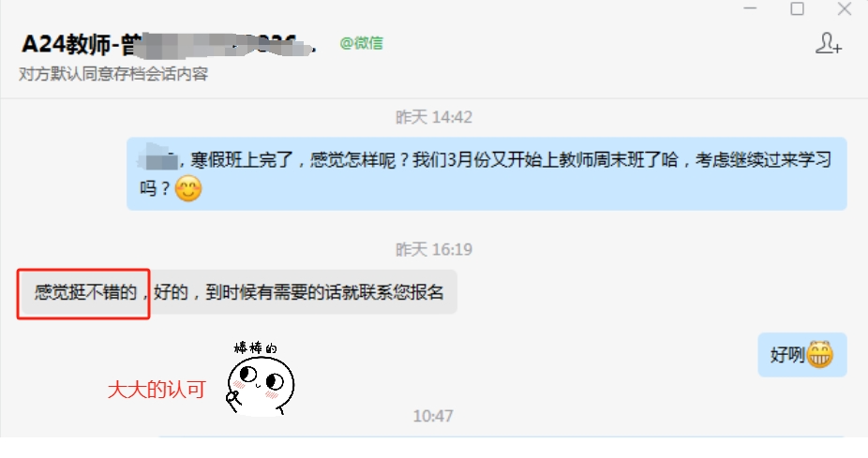Click the red 大大的认可 annotation
Screen dimensions: 868x458
tap(157, 390)
